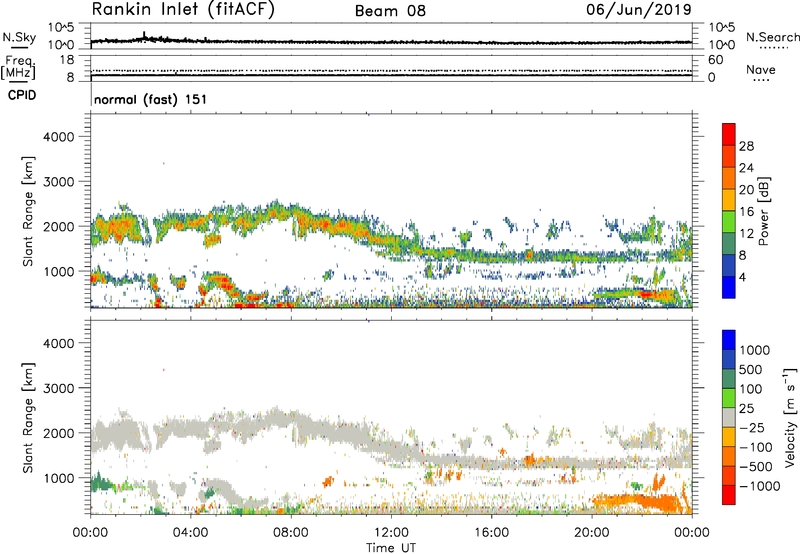Click the "12:00" time tick label
800x554 pixels.
click(391, 533)
